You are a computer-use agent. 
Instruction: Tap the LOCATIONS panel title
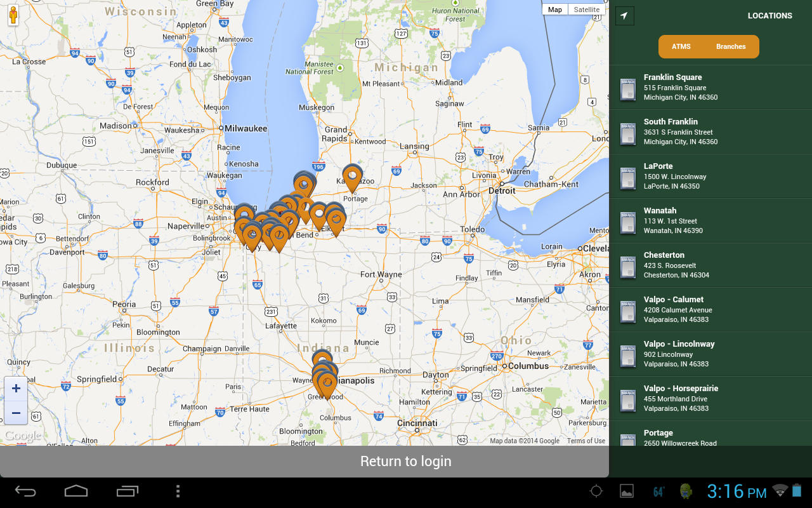pos(770,16)
